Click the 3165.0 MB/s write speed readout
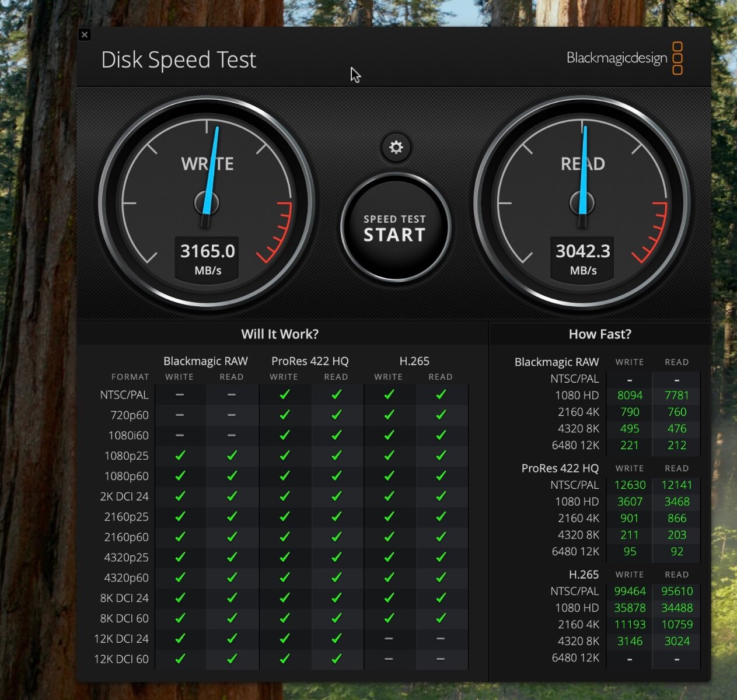Viewport: 737px width, 700px height. (x=208, y=259)
